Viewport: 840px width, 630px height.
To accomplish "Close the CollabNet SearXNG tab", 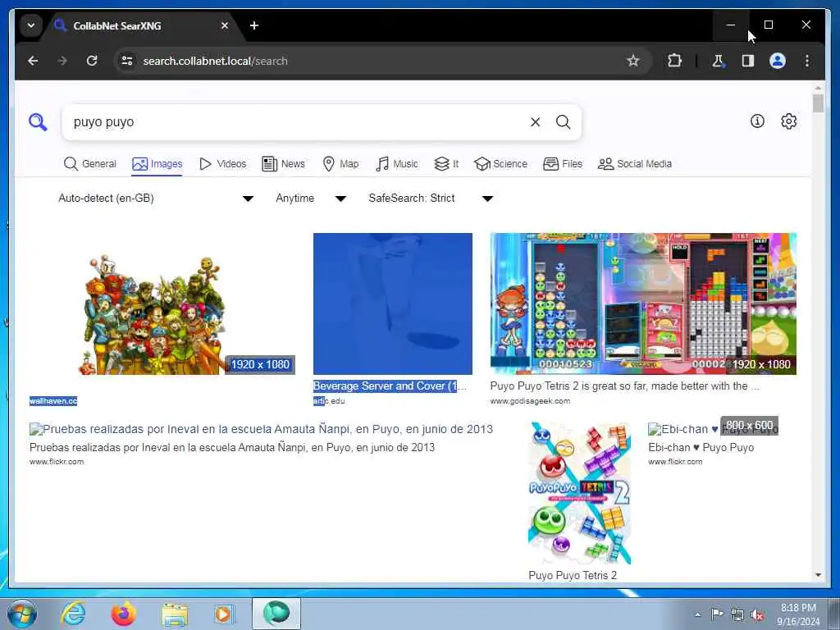I will click(x=225, y=25).
